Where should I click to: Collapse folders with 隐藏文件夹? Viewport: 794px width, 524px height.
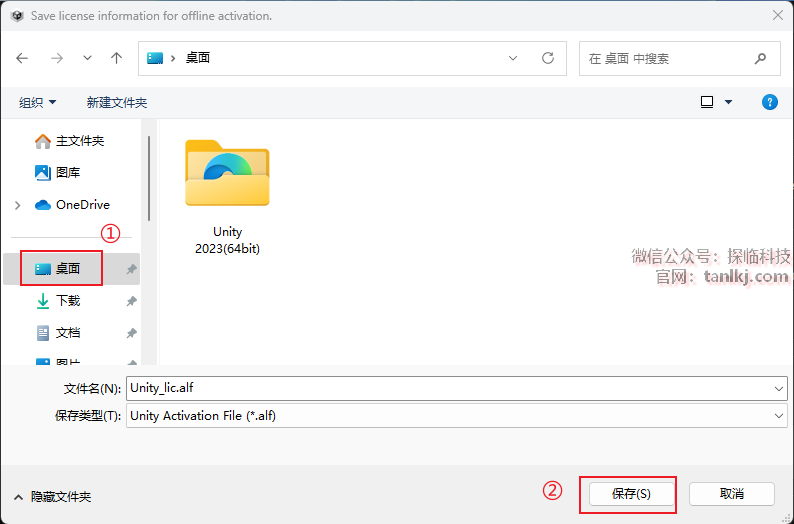(x=53, y=497)
